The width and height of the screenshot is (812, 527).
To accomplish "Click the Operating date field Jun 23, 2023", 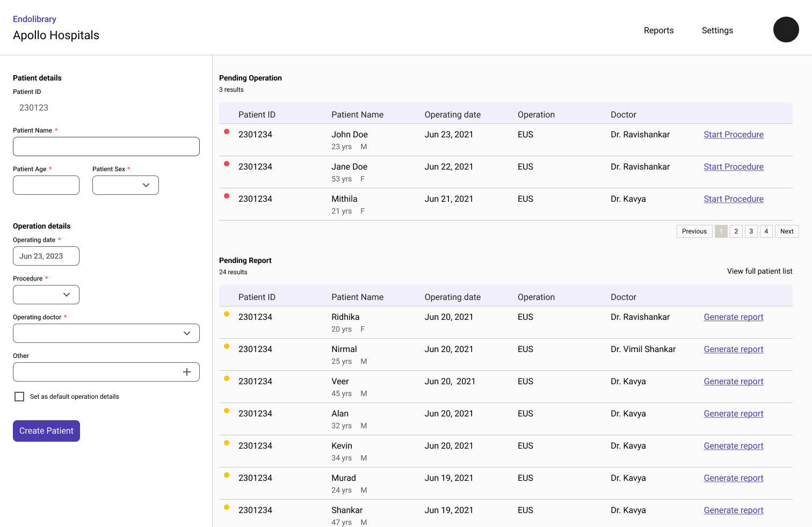I will pyautogui.click(x=46, y=256).
